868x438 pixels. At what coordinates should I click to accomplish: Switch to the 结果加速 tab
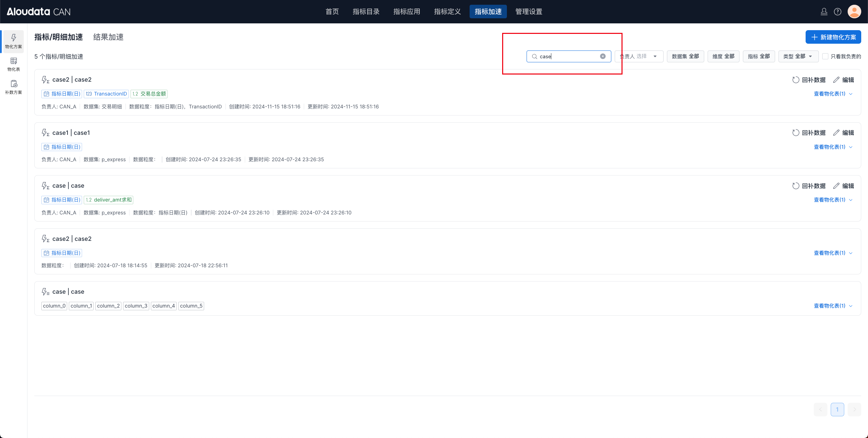108,37
